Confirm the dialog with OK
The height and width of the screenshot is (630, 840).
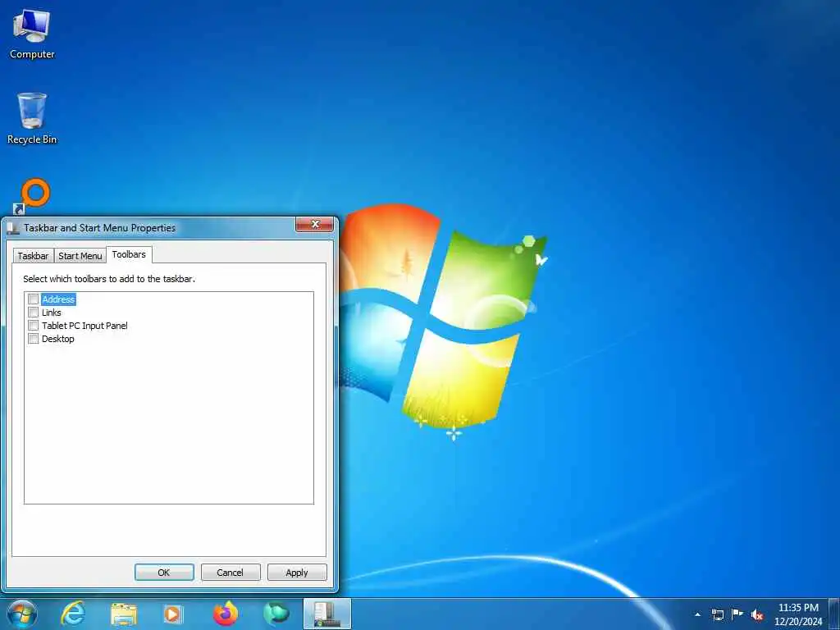tap(164, 572)
